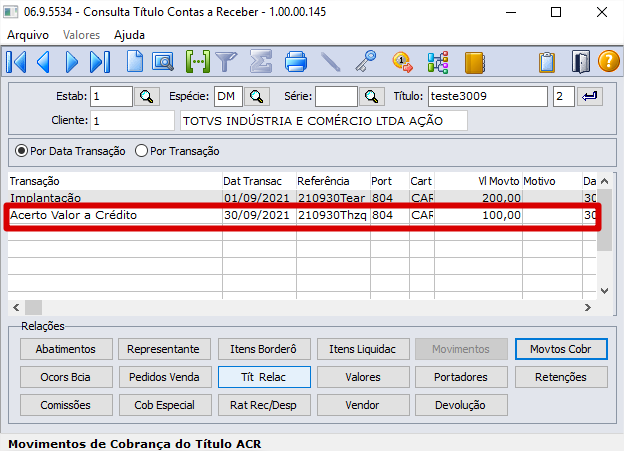Go to the first record

coord(16,62)
